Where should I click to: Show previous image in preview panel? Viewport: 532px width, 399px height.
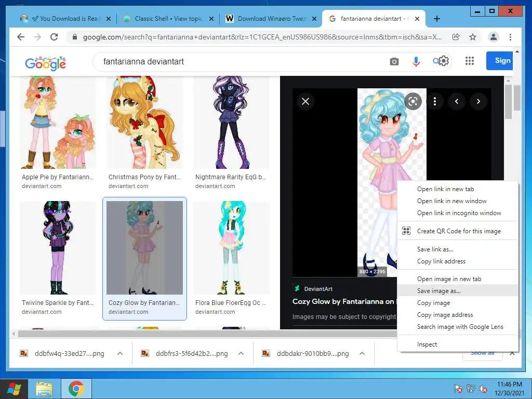pos(457,101)
